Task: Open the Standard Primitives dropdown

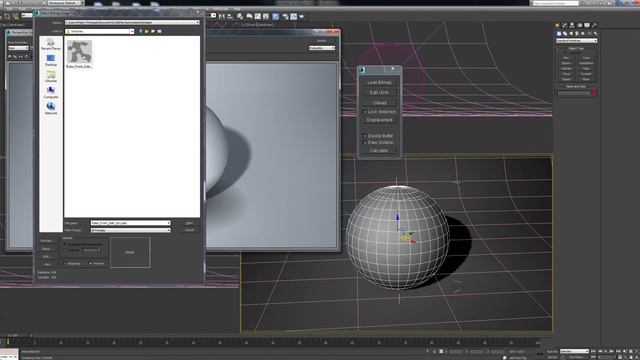Action: (576, 40)
